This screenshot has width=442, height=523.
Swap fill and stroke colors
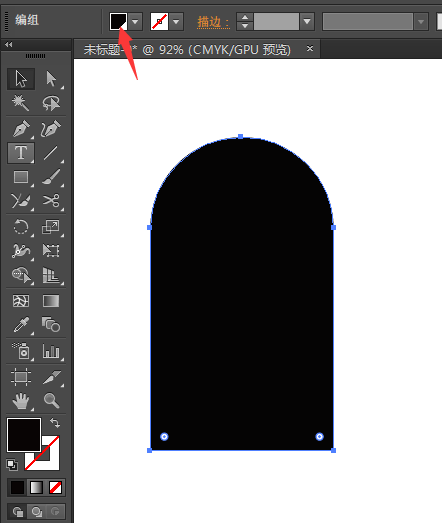(x=55, y=423)
